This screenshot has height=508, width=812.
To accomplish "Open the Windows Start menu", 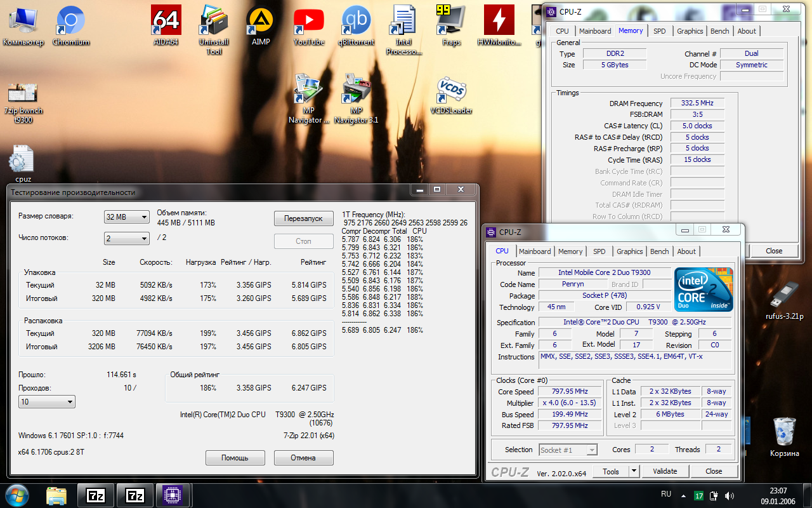I will pos(17,495).
